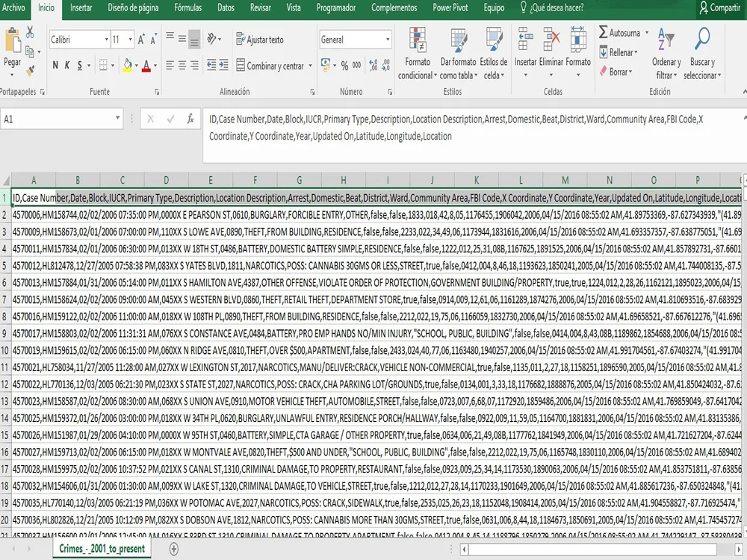Screen dimensions: 747x560
Task: Open Estilos de celda gallery
Action: (494, 53)
